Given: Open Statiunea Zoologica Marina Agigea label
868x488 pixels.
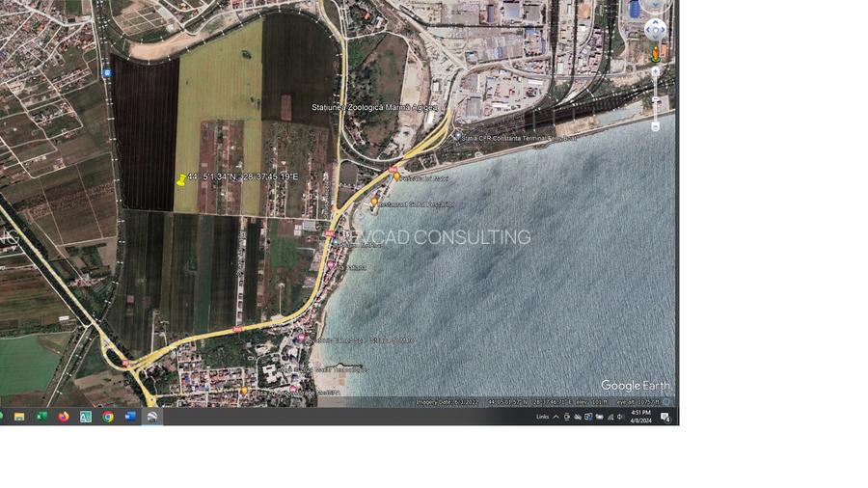Looking at the screenshot, I should [374, 107].
